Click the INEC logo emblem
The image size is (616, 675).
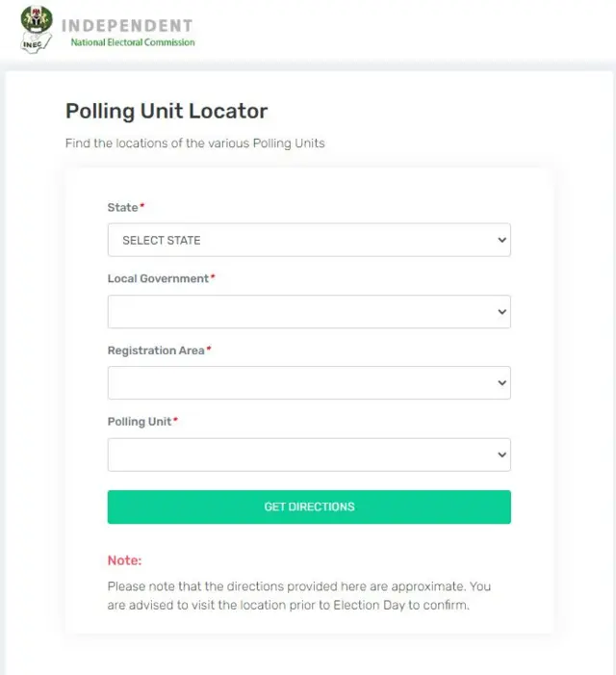point(37,30)
